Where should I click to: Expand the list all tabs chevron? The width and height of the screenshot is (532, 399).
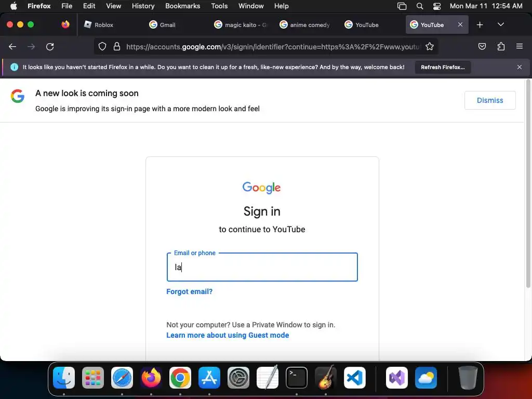[501, 24]
